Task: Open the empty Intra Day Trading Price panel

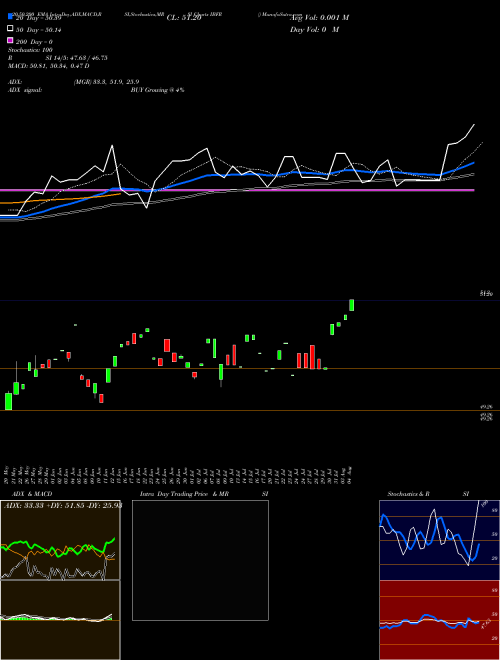Action: 200,560
